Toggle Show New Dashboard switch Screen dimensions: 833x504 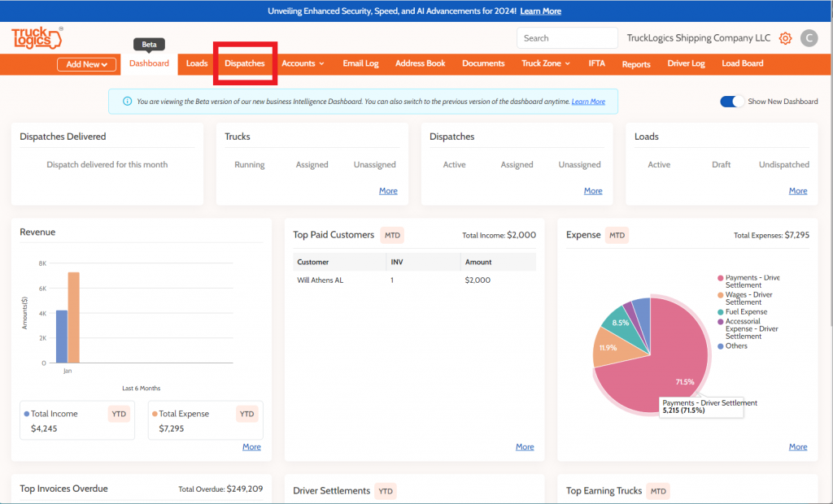tap(731, 102)
